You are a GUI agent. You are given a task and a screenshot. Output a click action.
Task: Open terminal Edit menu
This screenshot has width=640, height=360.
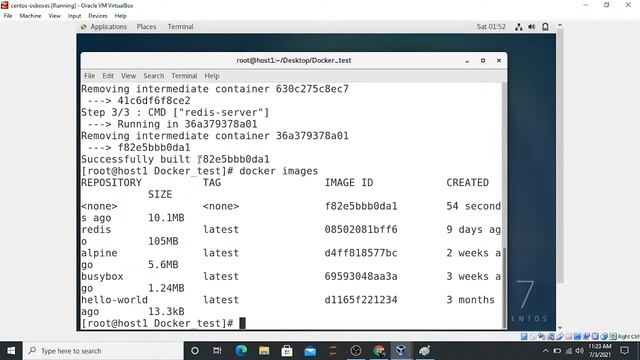tap(108, 76)
